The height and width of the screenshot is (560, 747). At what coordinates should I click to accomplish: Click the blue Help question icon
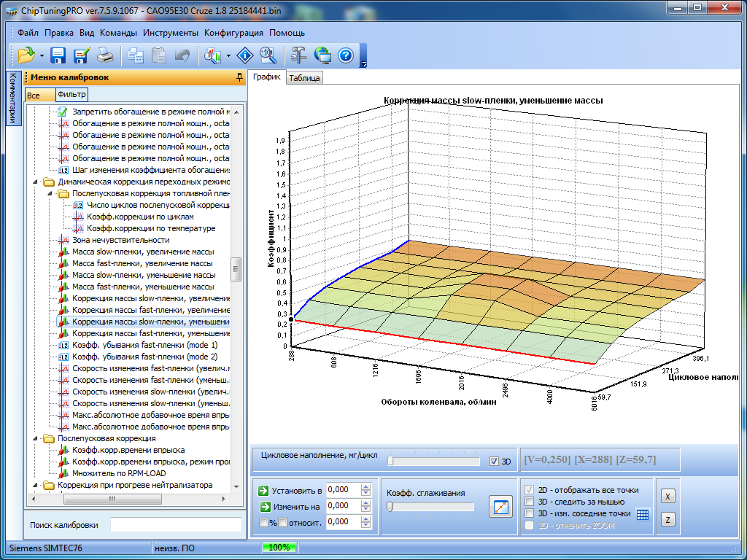[345, 55]
